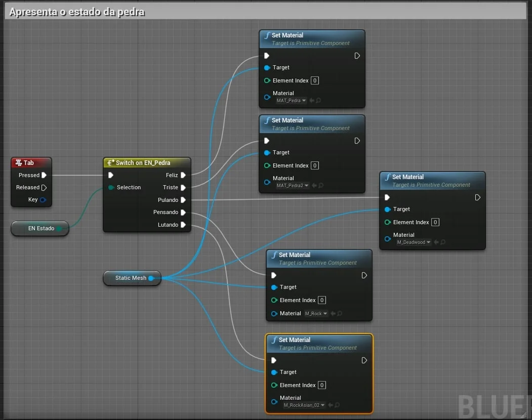532x420 pixels.
Task: Open the M_RockAsian_02 material dropdown
Action: (304, 405)
